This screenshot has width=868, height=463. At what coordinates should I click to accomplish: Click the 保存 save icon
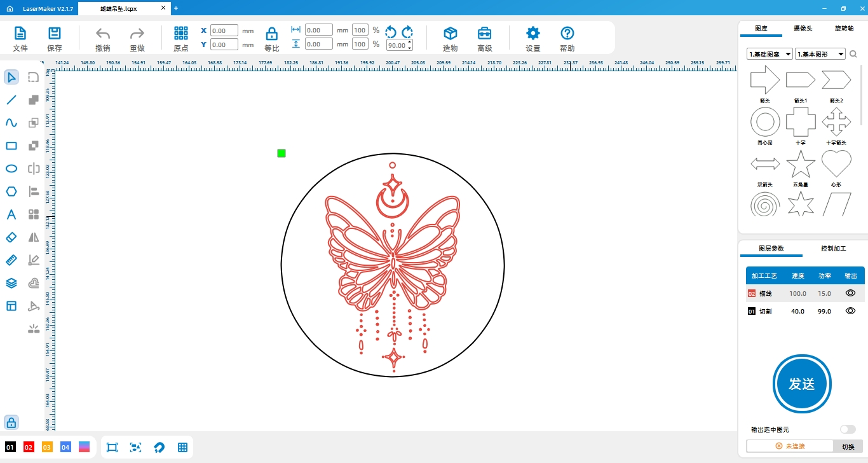click(55, 39)
